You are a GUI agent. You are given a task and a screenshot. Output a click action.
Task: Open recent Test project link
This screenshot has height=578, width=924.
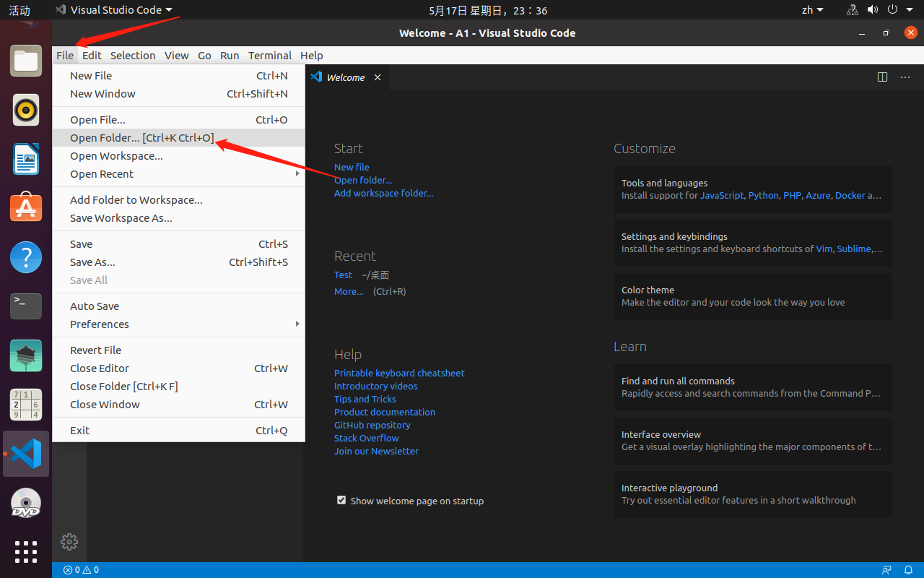point(343,275)
